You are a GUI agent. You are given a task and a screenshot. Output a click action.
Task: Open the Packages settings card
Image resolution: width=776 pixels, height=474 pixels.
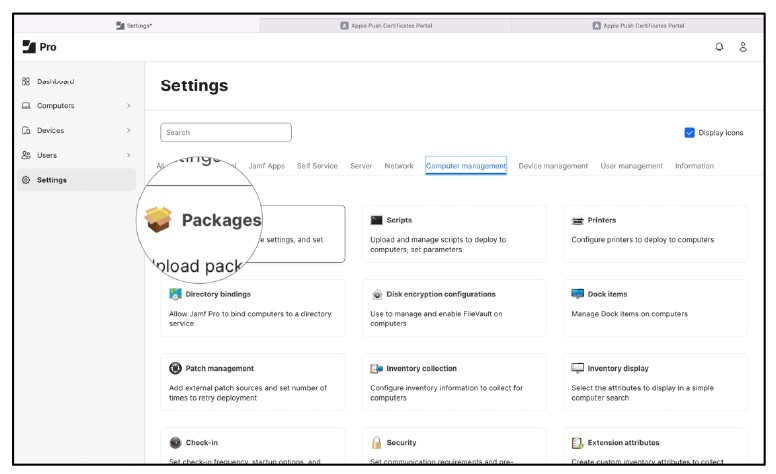pyautogui.click(x=252, y=234)
